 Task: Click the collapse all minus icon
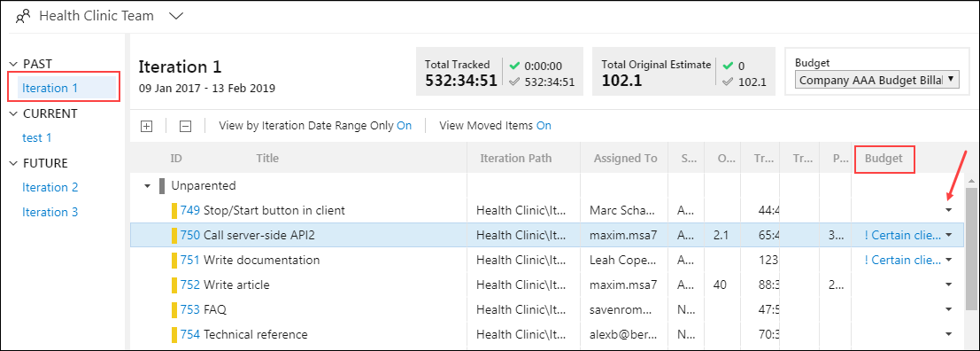(x=185, y=126)
